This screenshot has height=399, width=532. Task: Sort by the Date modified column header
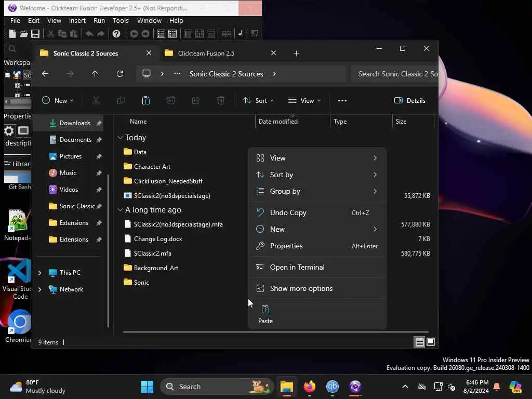[x=278, y=122]
